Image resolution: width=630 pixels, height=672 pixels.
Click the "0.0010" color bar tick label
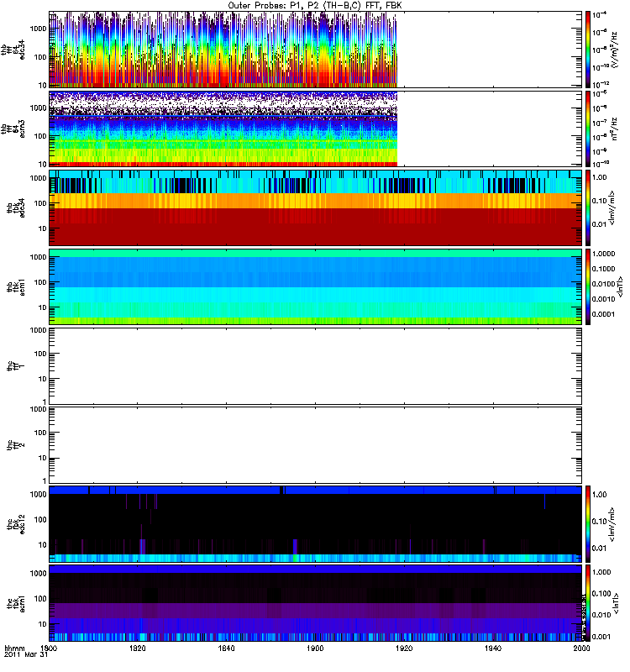coord(603,299)
